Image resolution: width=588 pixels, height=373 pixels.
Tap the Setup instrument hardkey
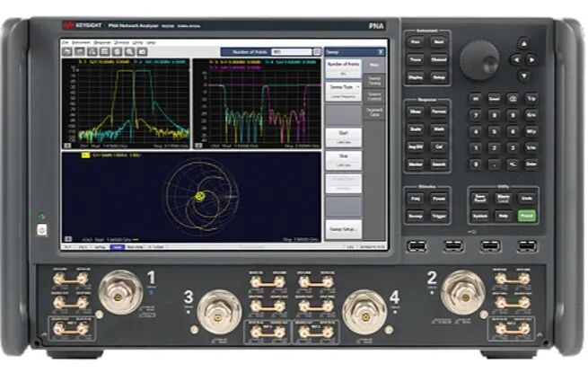point(438,77)
